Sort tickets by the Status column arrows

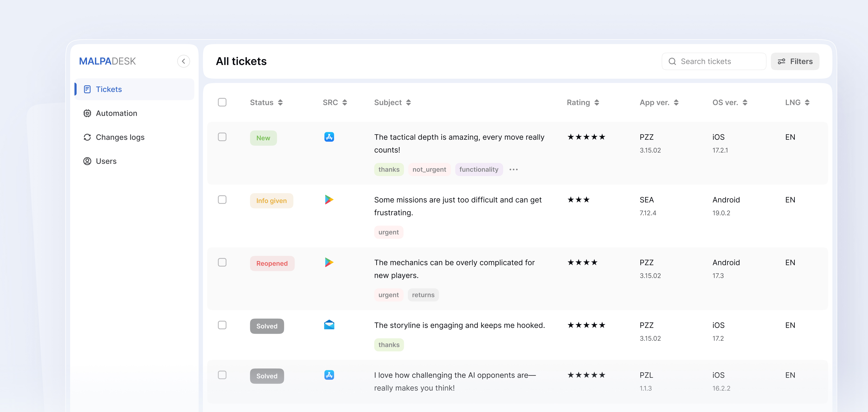(280, 103)
